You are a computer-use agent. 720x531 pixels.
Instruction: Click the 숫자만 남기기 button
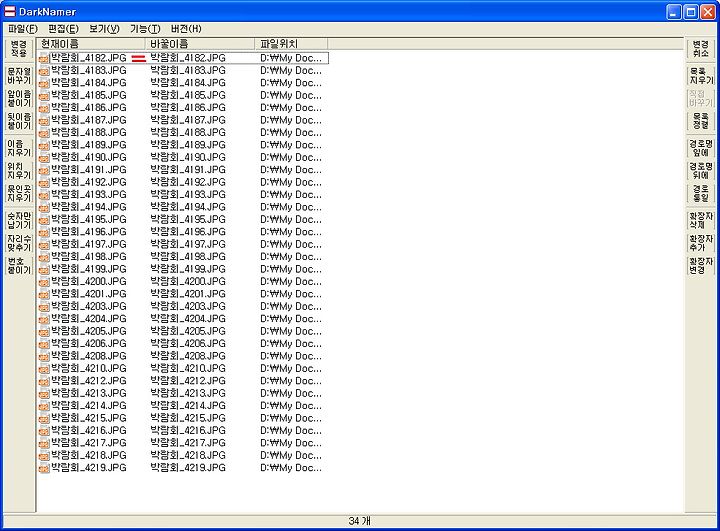(x=19, y=220)
